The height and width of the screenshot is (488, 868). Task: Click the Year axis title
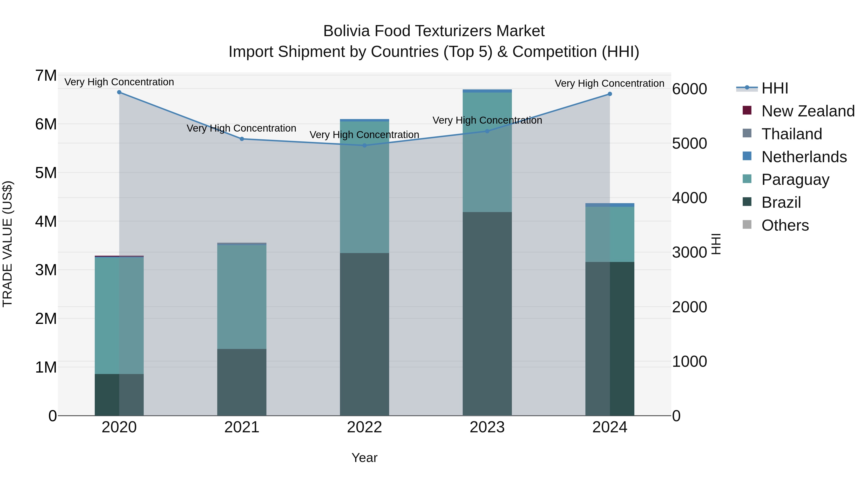click(x=364, y=458)
